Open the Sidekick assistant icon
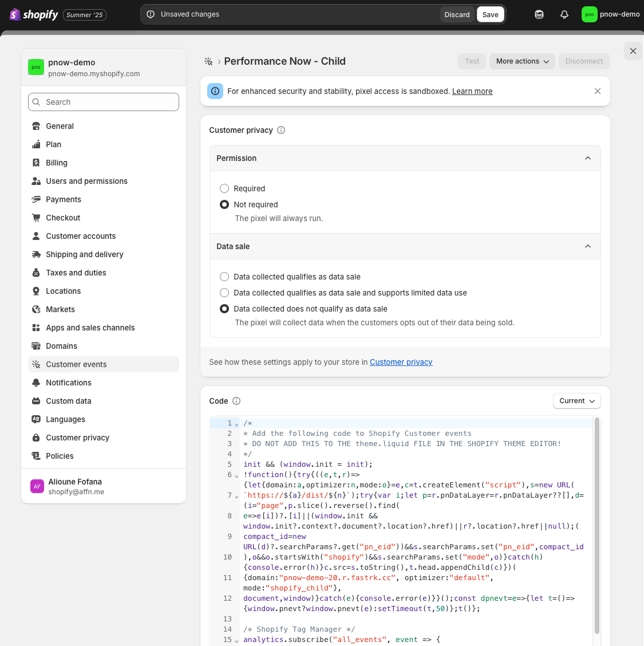Image resolution: width=644 pixels, height=646 pixels. (539, 14)
